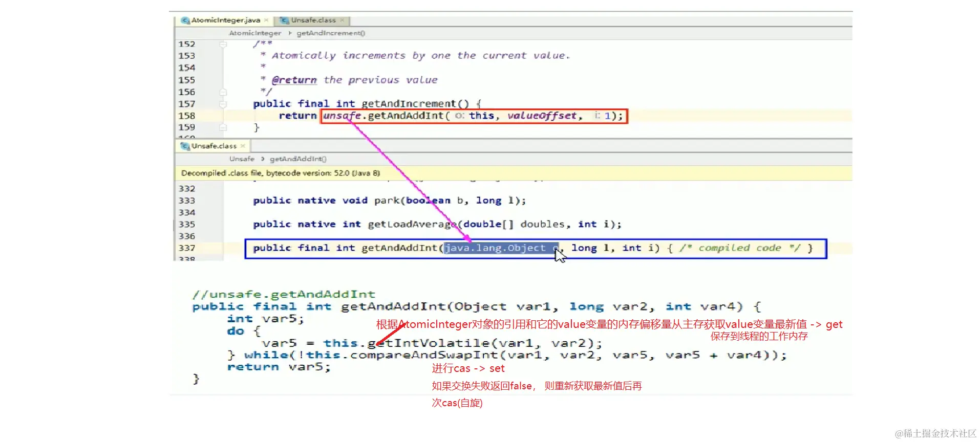Click the valueOffset argument in line 158
The image size is (980, 442).
point(542,116)
